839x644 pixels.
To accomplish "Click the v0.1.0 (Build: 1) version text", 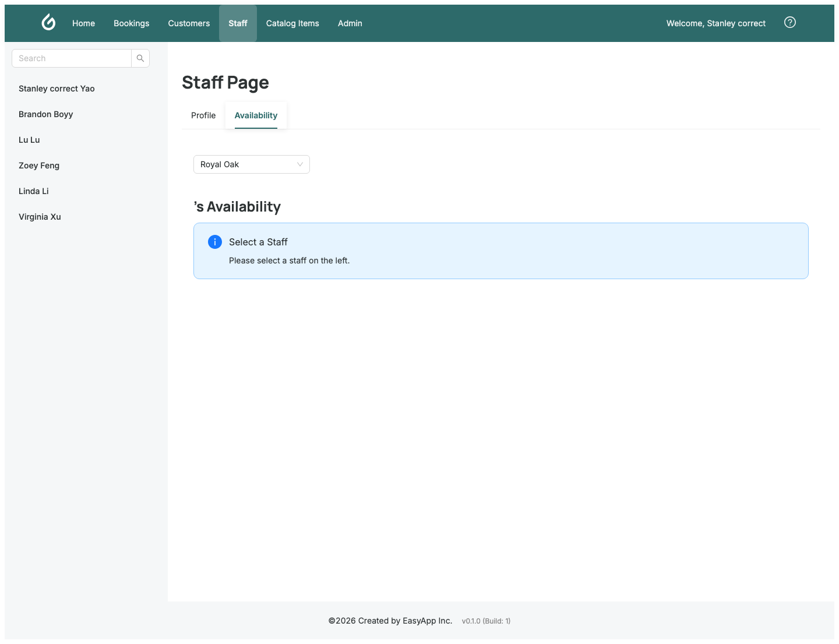I will pos(487,621).
